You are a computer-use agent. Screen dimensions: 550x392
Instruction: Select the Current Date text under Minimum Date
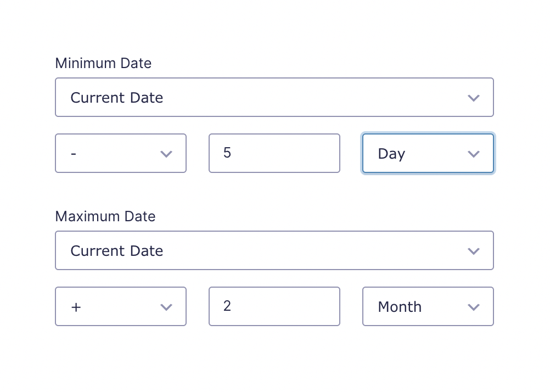[117, 98]
